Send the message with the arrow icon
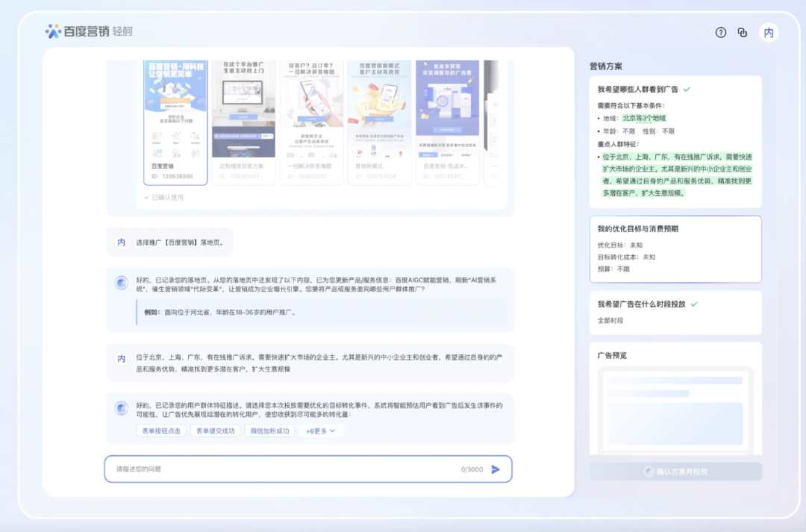 click(x=496, y=469)
